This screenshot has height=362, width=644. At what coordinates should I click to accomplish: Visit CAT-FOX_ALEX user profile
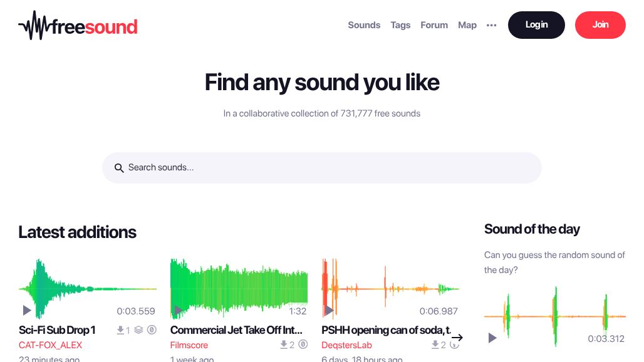[51, 345]
